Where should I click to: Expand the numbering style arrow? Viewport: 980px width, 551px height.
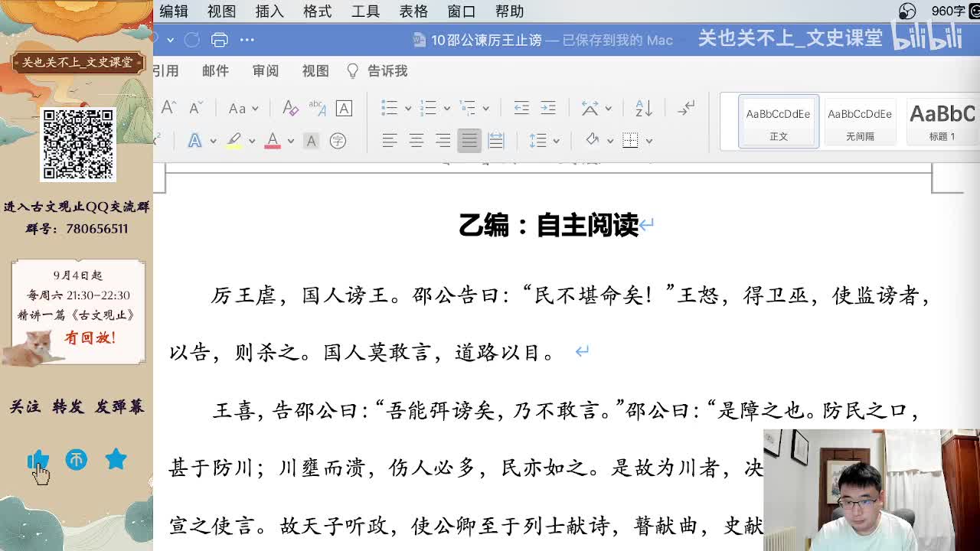447,109
